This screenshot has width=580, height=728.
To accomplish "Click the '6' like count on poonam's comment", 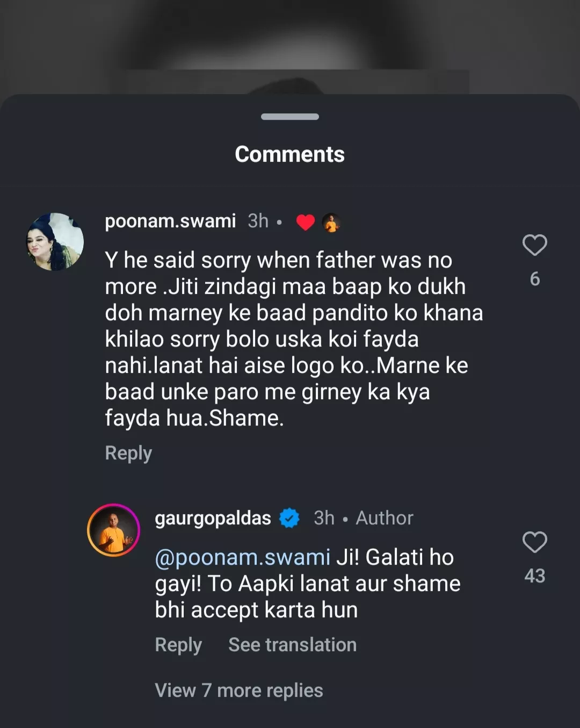I will [x=535, y=279].
